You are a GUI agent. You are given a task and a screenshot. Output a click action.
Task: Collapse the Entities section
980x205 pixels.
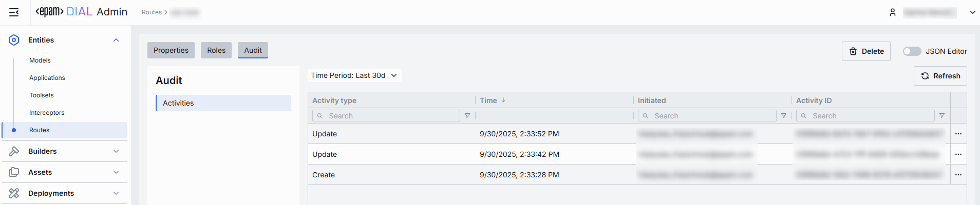(x=116, y=40)
